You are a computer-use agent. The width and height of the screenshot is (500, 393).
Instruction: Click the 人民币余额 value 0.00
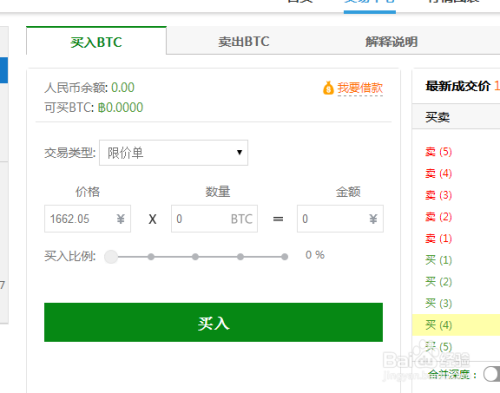coord(123,88)
